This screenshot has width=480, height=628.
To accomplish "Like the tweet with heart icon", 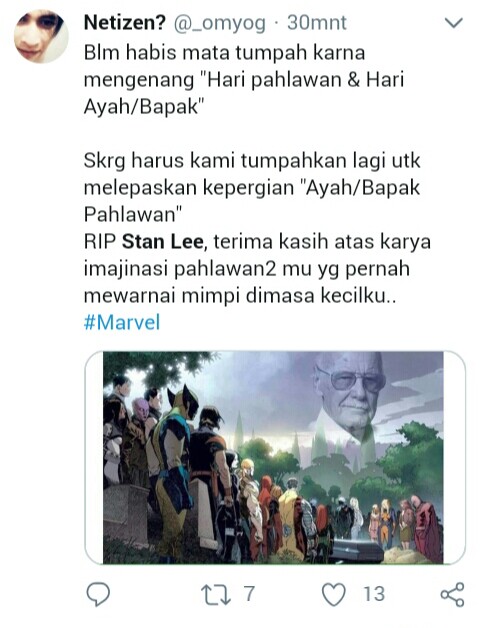I will pyautogui.click(x=334, y=594).
